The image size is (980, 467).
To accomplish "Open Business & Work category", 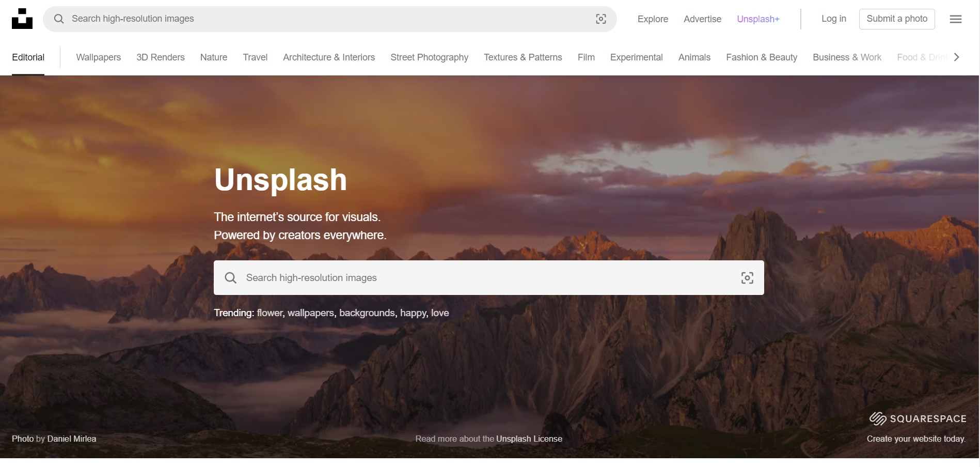I will [847, 57].
